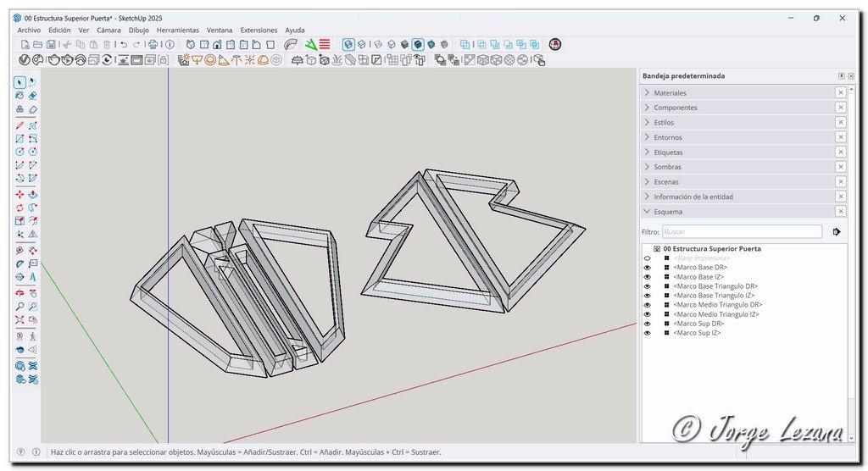The width and height of the screenshot is (868, 471).
Task: Collapse the Esquema panel
Action: 667,212
